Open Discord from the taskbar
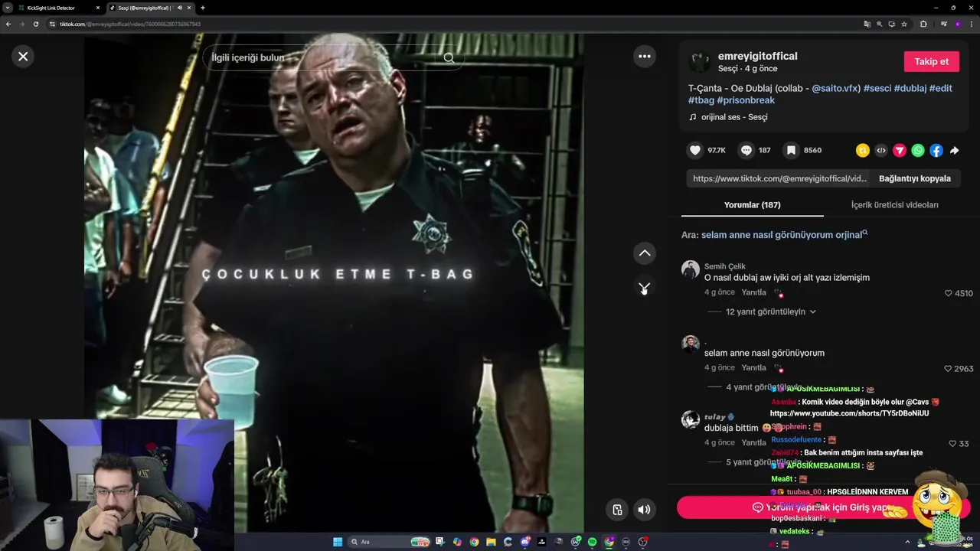The height and width of the screenshot is (551, 980). [x=525, y=542]
